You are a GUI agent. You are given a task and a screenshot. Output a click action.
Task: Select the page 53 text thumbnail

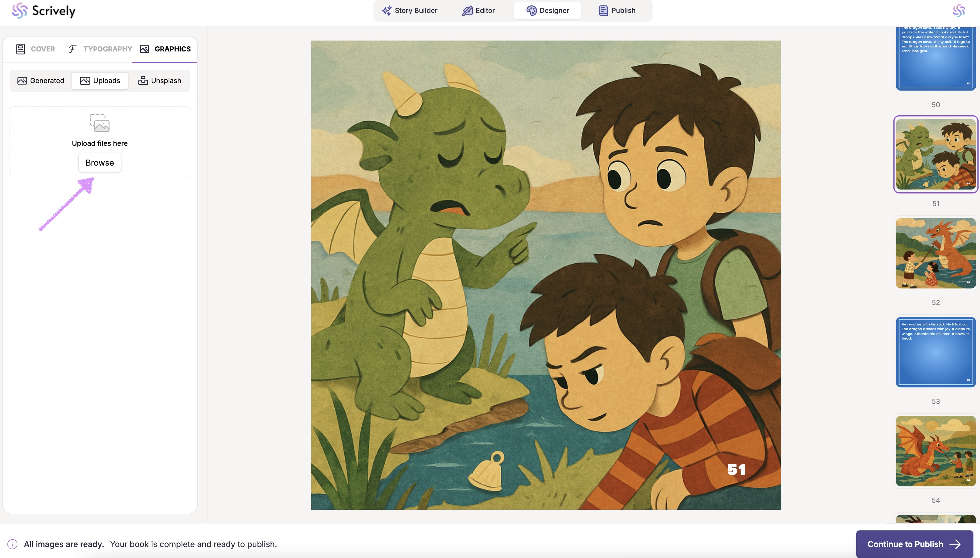pyautogui.click(x=935, y=352)
